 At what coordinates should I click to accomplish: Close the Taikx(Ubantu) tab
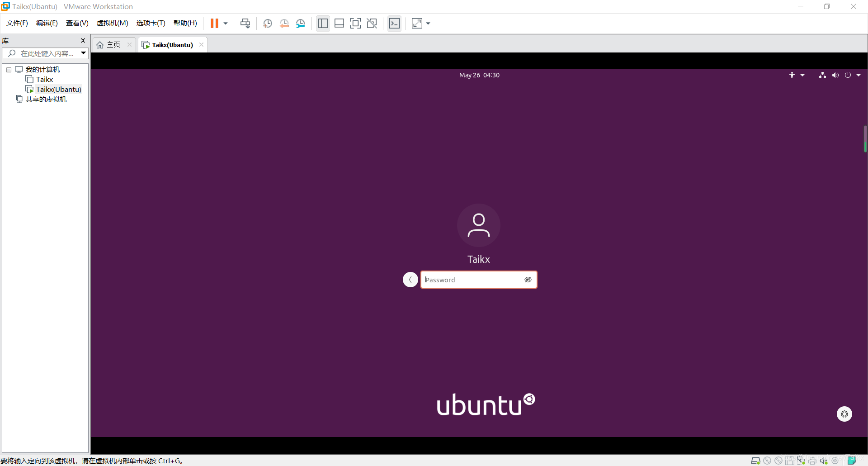click(201, 44)
